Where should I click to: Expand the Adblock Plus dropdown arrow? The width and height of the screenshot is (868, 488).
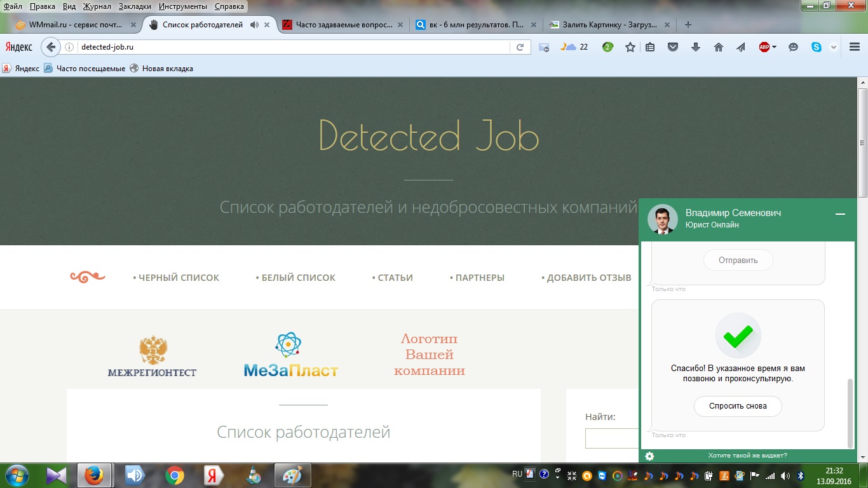click(774, 47)
